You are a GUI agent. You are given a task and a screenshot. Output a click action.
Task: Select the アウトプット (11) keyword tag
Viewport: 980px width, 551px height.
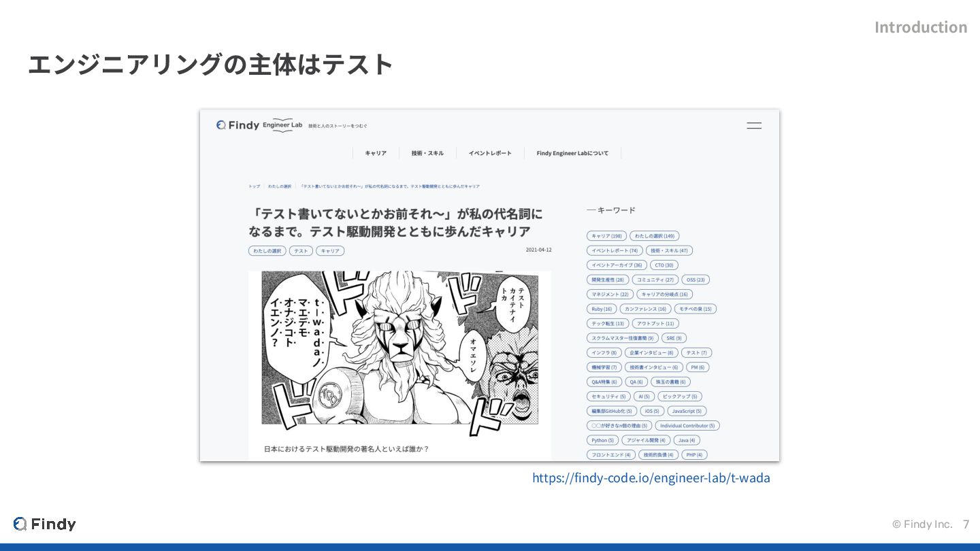[655, 324]
